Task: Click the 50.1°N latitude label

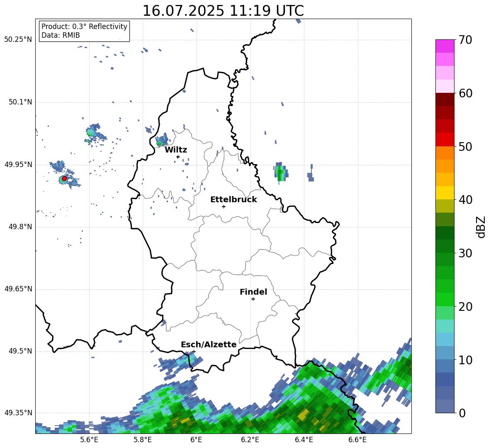Action: click(20, 102)
